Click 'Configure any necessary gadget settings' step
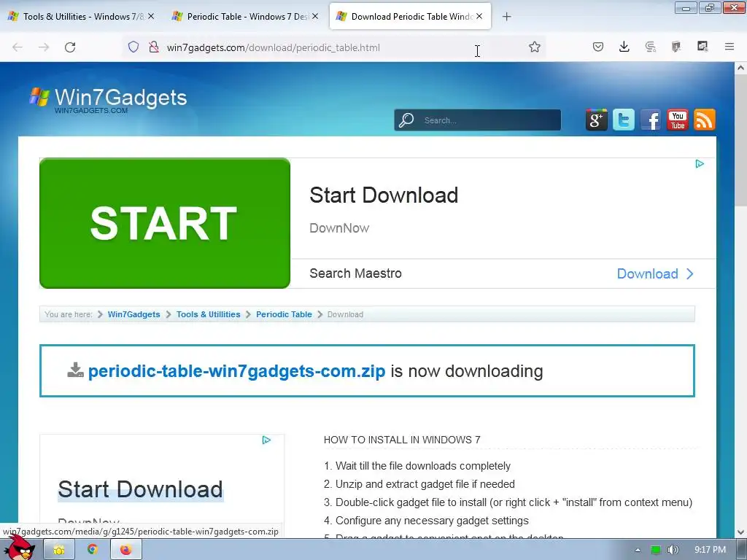The image size is (747, 560). coord(432,521)
